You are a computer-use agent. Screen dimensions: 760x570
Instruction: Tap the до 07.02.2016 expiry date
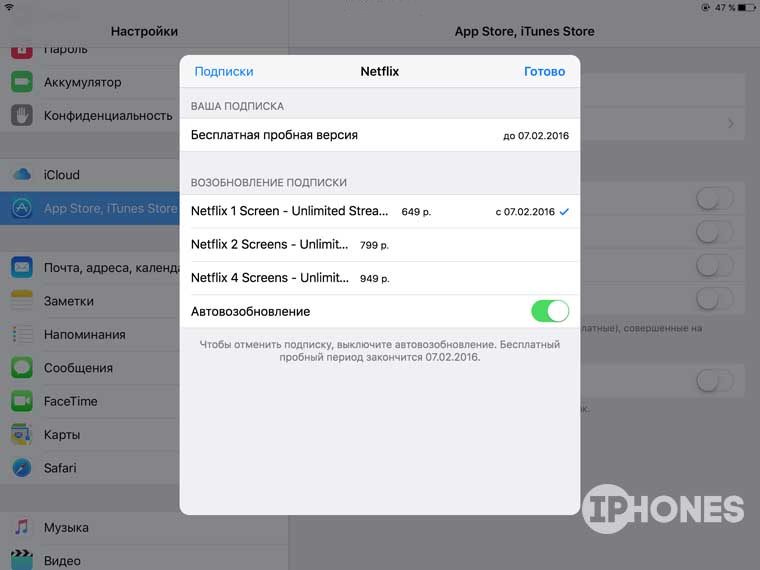(536, 136)
